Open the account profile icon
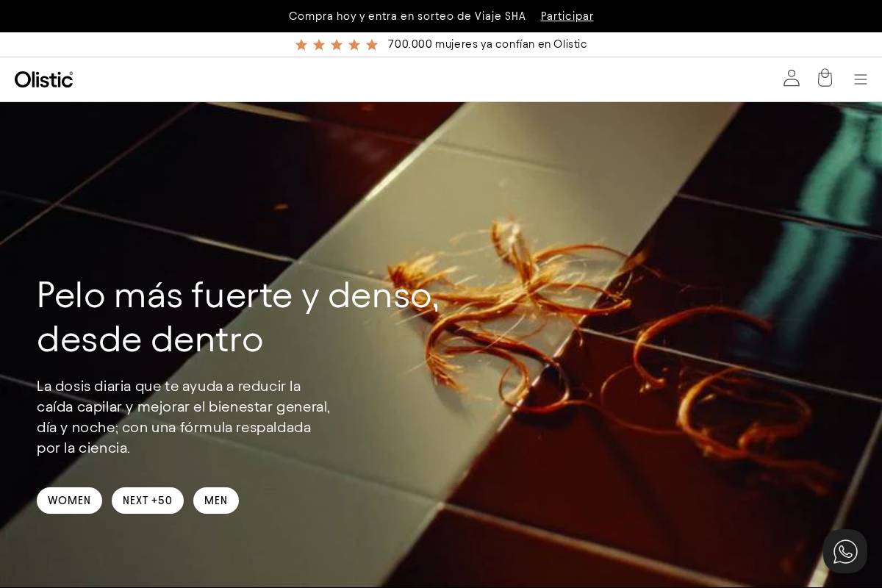The width and height of the screenshot is (882, 588). [792, 78]
